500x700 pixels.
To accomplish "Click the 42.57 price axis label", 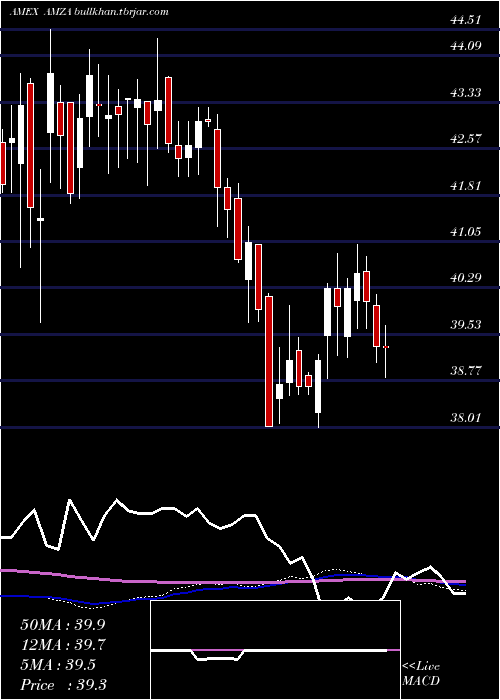I will tap(466, 138).
